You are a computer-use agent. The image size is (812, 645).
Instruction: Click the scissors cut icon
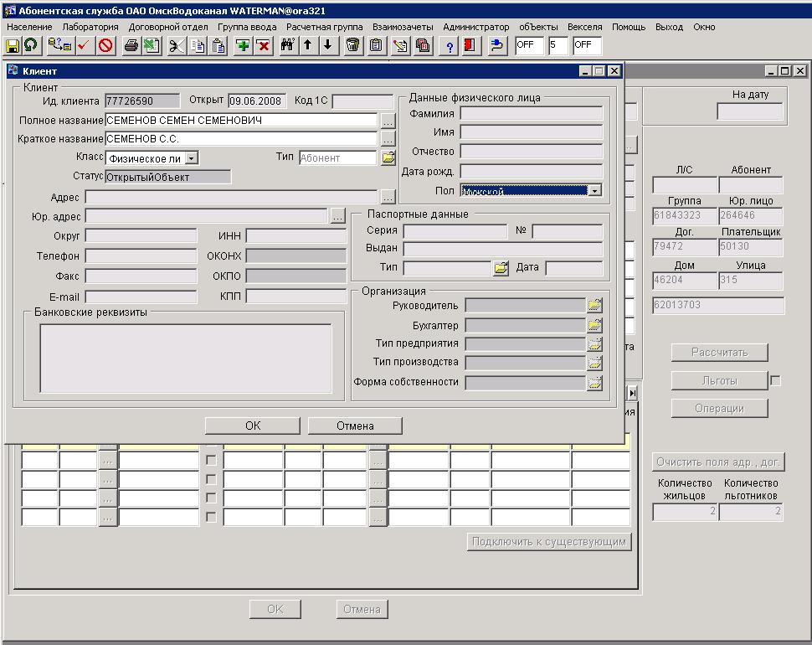pyautogui.click(x=176, y=45)
